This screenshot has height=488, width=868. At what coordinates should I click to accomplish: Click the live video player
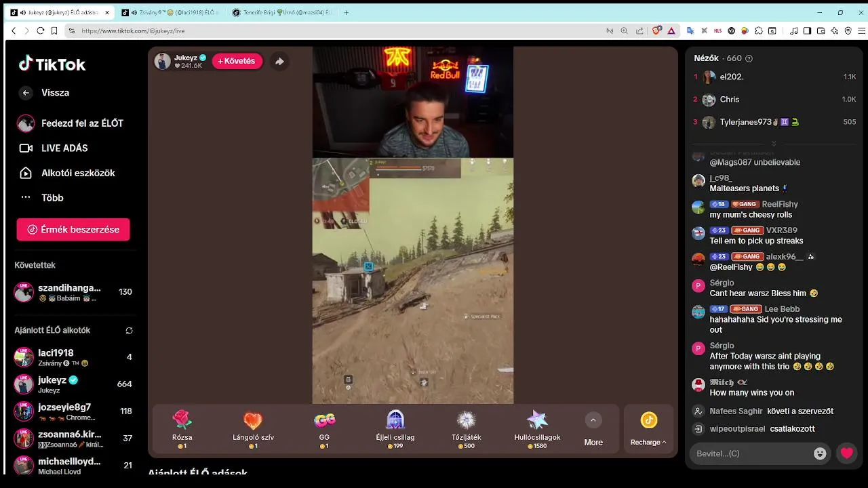412,224
